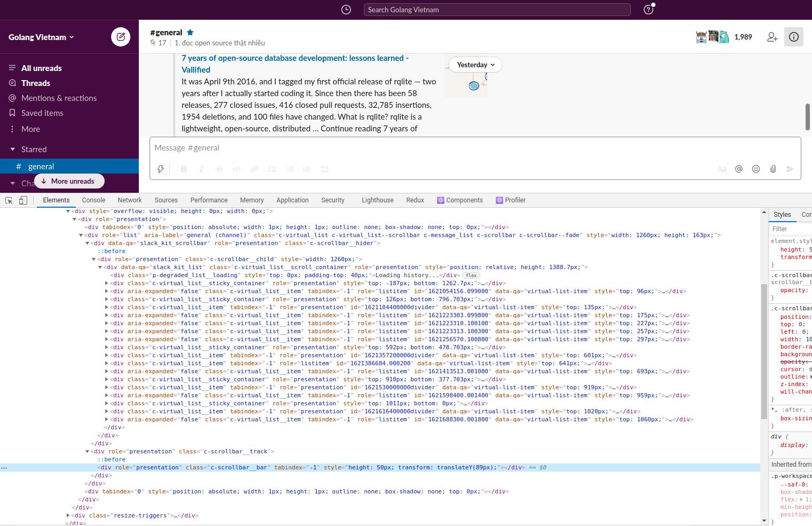Image resolution: width=812 pixels, height=526 pixels.
Task: Open the help question mark icon
Action: pos(649,10)
